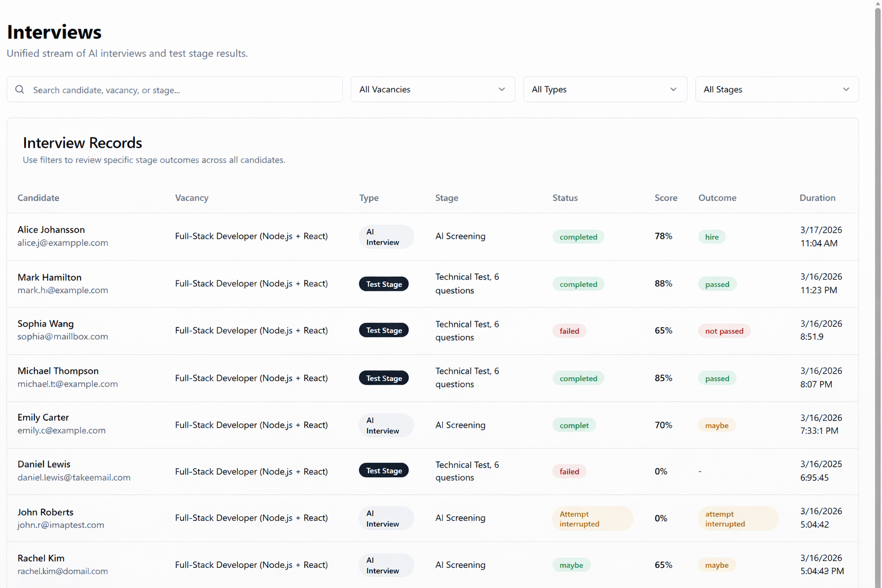This screenshot has height=588, width=882.
Task: Open the All Vacancies dropdown
Action: click(432, 90)
